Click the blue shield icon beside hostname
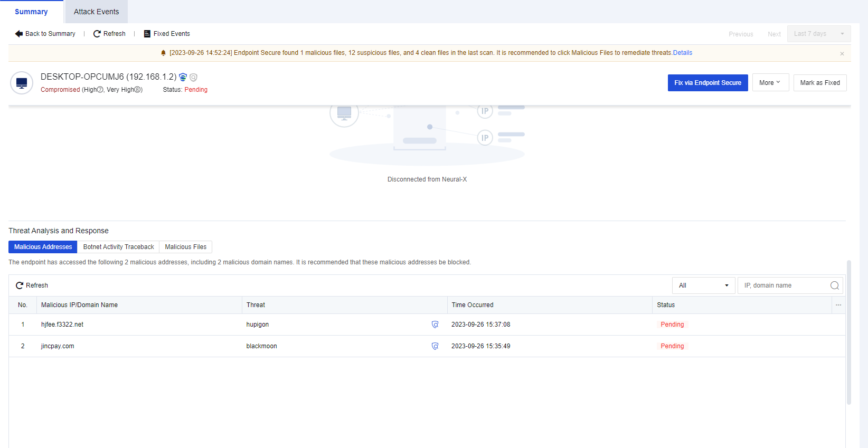Screen dimensions: 868x448 183,77
